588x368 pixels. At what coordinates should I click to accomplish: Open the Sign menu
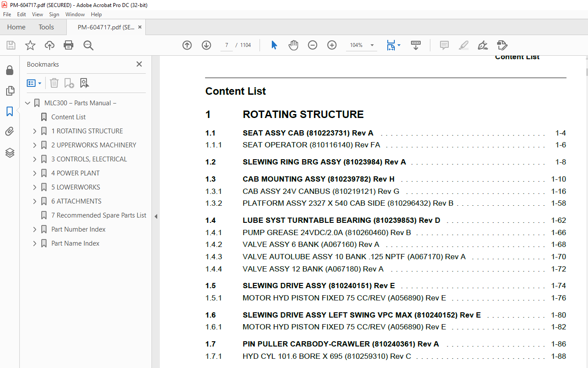[54, 14]
